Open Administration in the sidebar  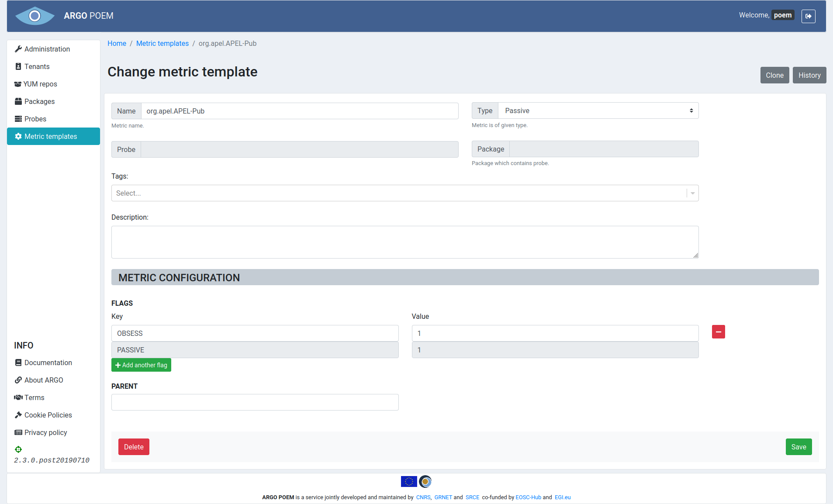[53, 49]
